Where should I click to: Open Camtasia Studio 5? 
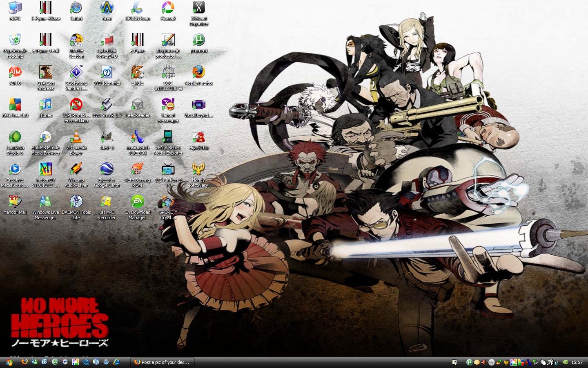click(x=15, y=143)
